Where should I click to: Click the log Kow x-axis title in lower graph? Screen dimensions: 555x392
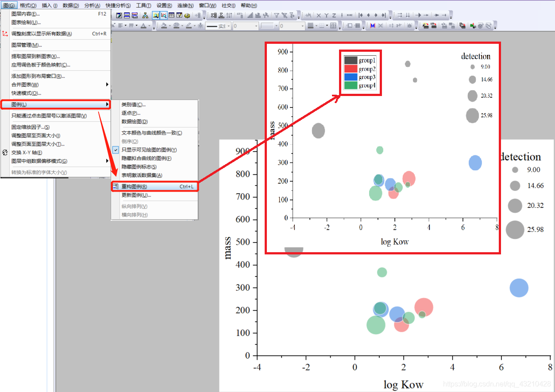403,384
